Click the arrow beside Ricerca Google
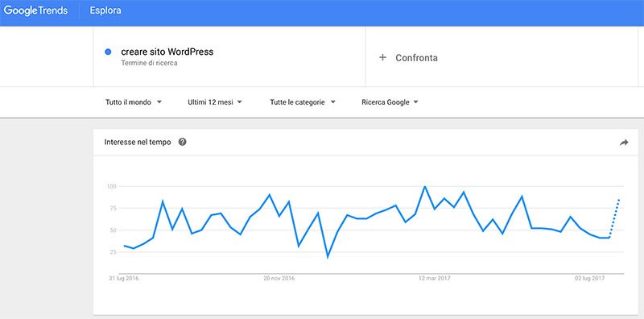 tap(415, 102)
